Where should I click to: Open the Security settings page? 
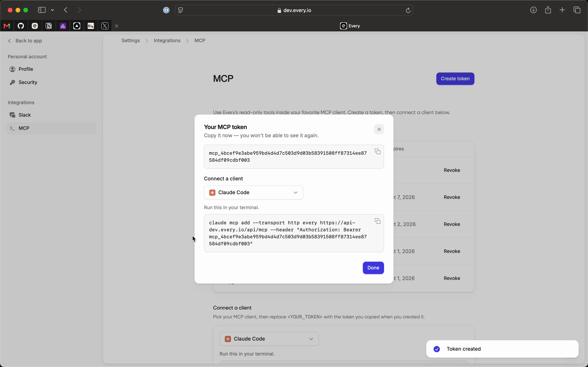[x=51, y=82]
